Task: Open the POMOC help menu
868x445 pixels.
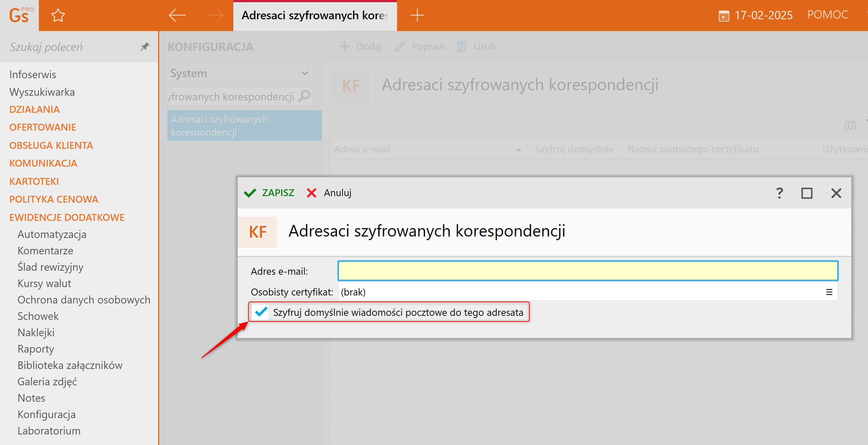Action: [827, 15]
